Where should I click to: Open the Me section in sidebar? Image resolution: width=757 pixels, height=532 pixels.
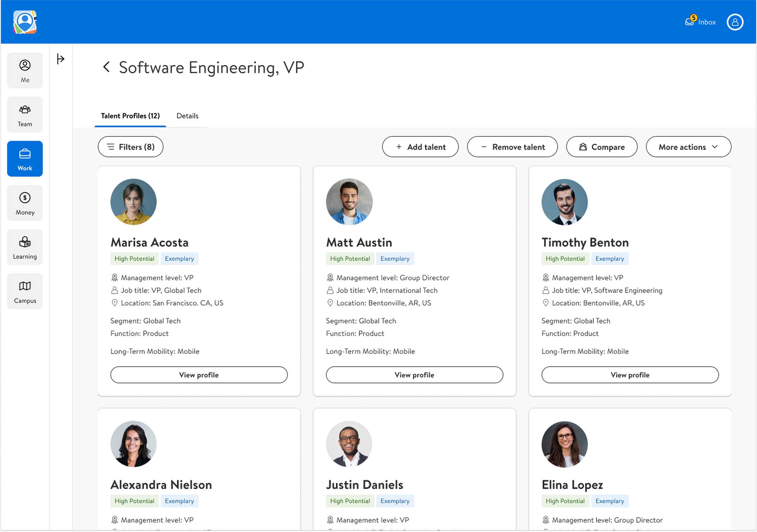[x=25, y=71]
